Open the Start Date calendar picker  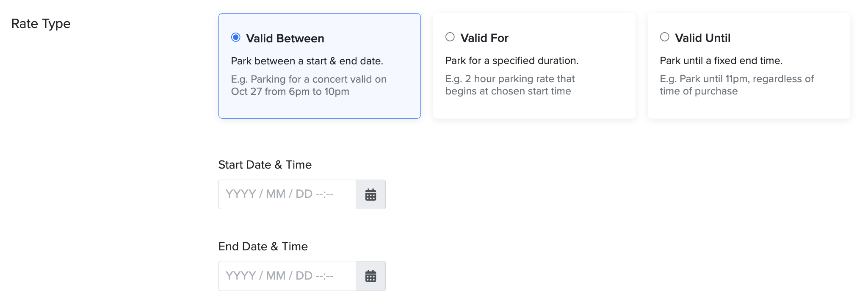point(370,194)
